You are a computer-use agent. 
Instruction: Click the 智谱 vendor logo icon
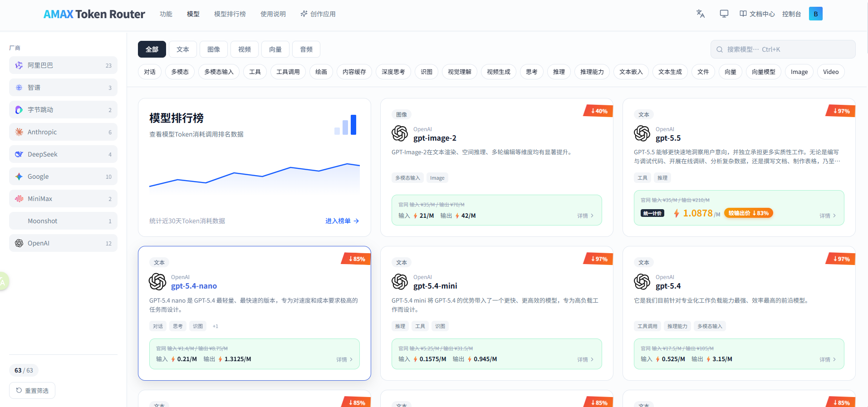(19, 88)
